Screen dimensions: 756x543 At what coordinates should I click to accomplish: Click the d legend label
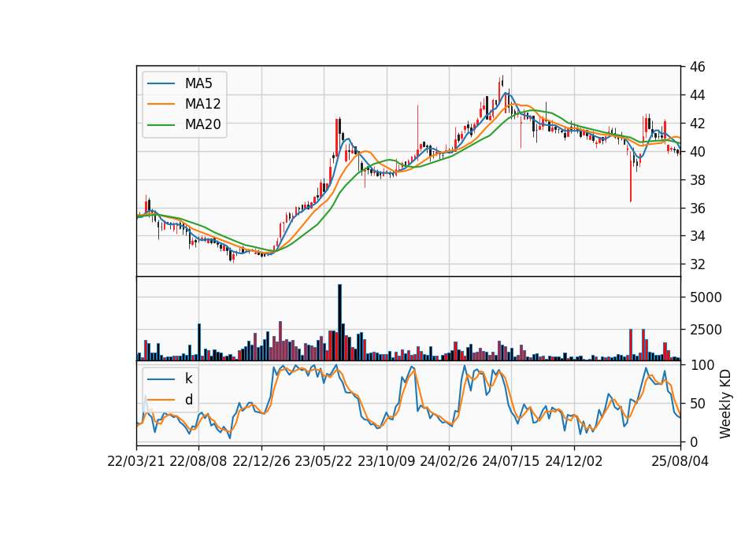[x=188, y=400]
